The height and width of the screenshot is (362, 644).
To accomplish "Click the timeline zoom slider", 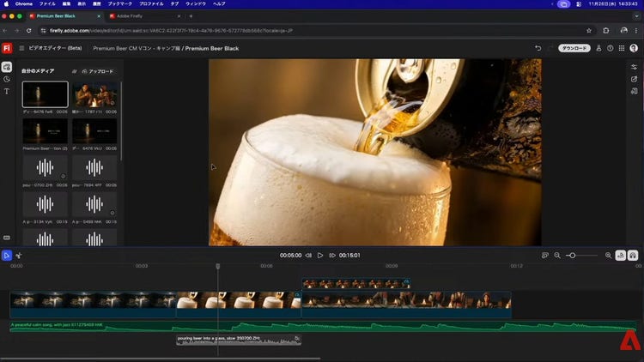I will tap(572, 255).
